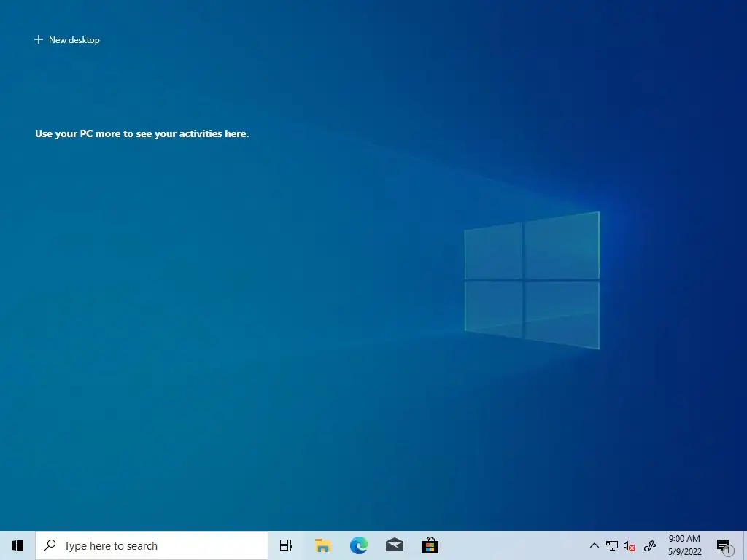
Task: Launch Microsoft Edge from the taskbar
Action: [359, 545]
